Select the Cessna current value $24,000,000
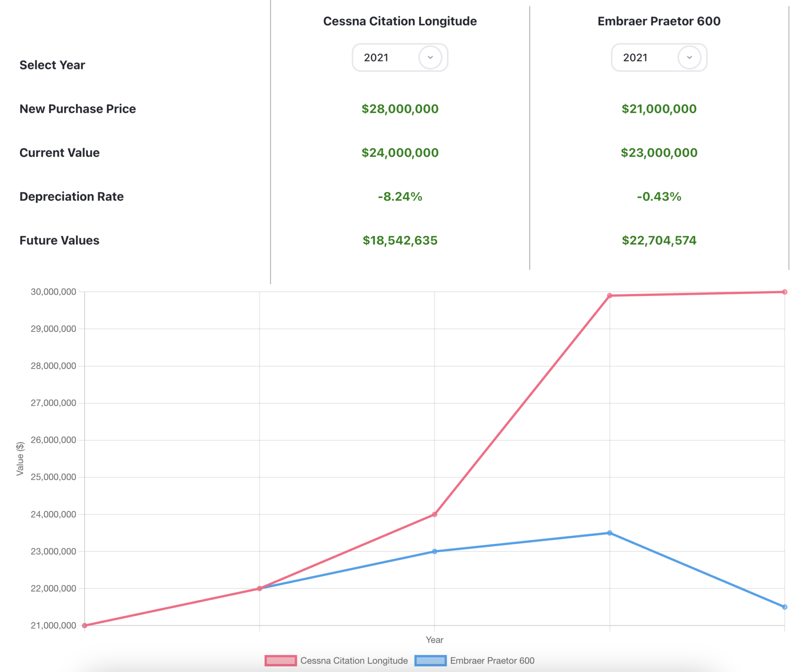The width and height of the screenshot is (801, 672). (x=400, y=153)
